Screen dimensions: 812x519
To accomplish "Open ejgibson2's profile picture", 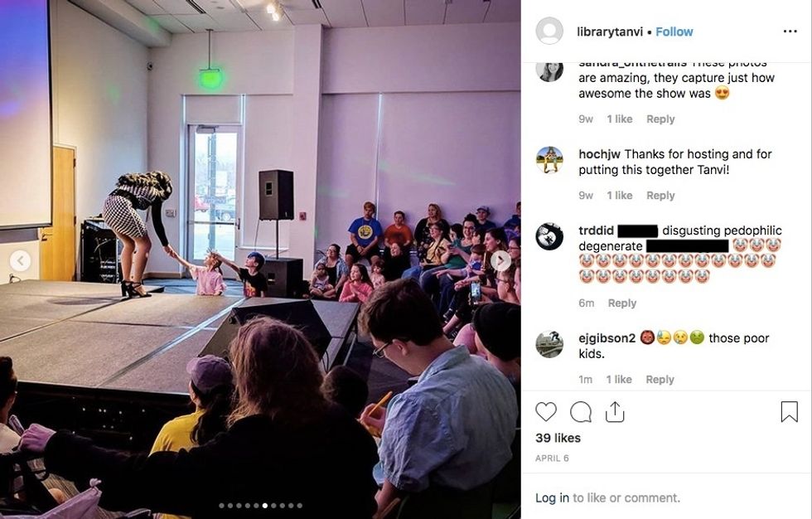I will [549, 344].
